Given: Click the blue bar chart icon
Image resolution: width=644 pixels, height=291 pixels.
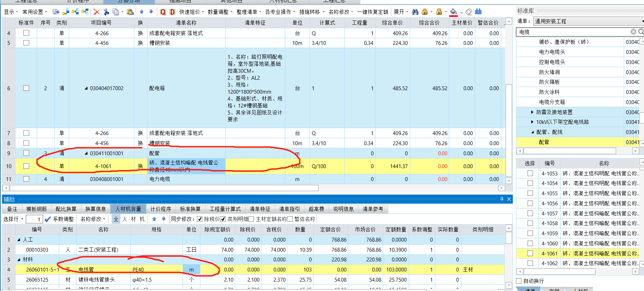Looking at the screenshot, I should tap(478, 11).
